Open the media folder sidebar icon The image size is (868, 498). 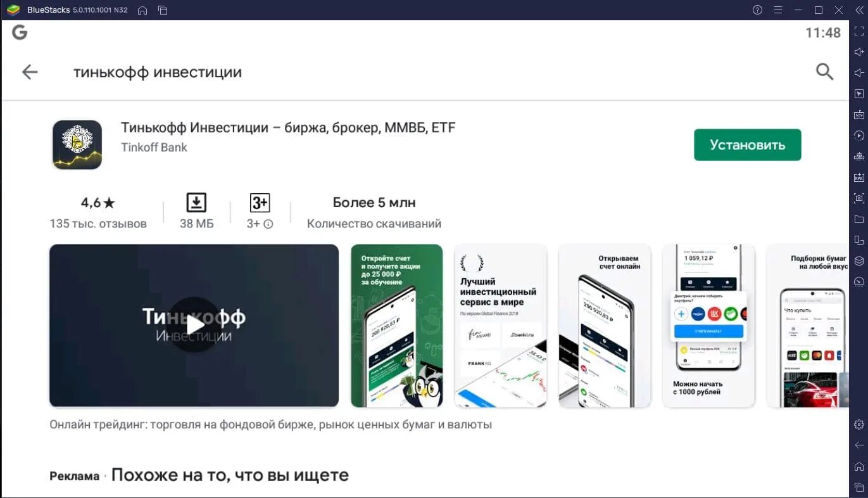[859, 219]
